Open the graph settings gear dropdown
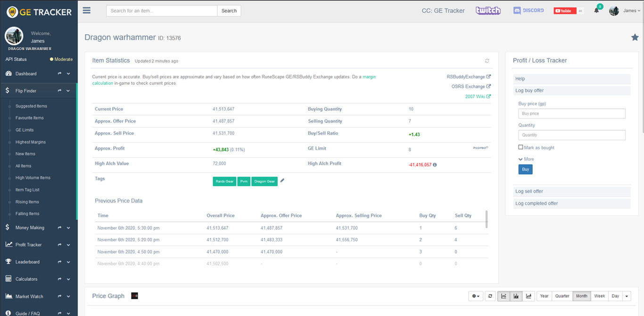This screenshot has height=316, width=644. (x=476, y=296)
